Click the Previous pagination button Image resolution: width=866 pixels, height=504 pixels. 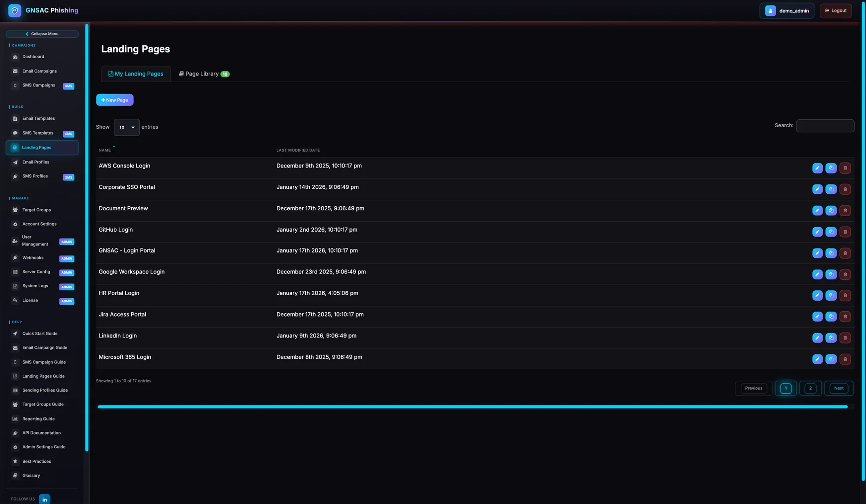pos(754,388)
